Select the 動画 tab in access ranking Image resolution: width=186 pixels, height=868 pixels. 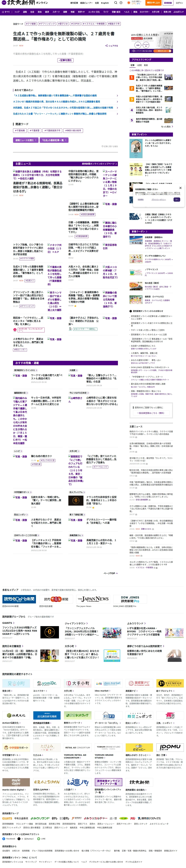(x=146, y=65)
